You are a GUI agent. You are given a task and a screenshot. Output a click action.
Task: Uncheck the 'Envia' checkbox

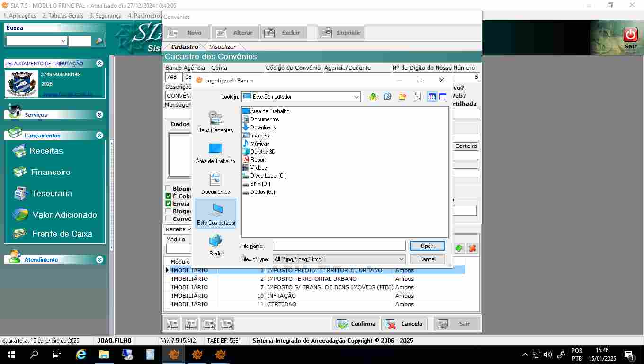(168, 204)
